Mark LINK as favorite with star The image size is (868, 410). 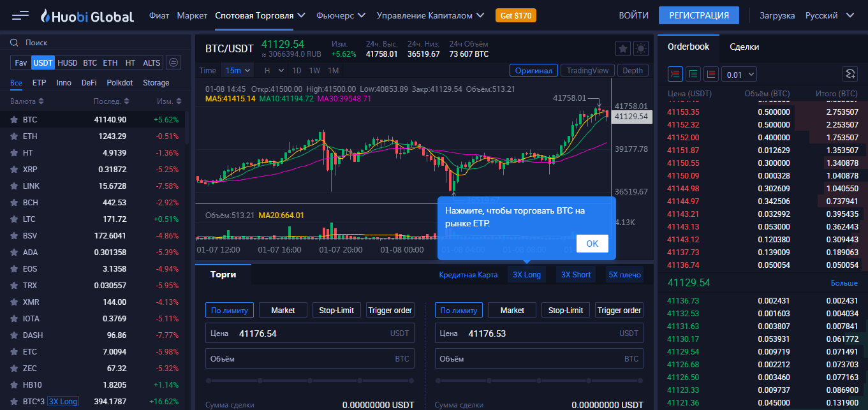pos(13,186)
